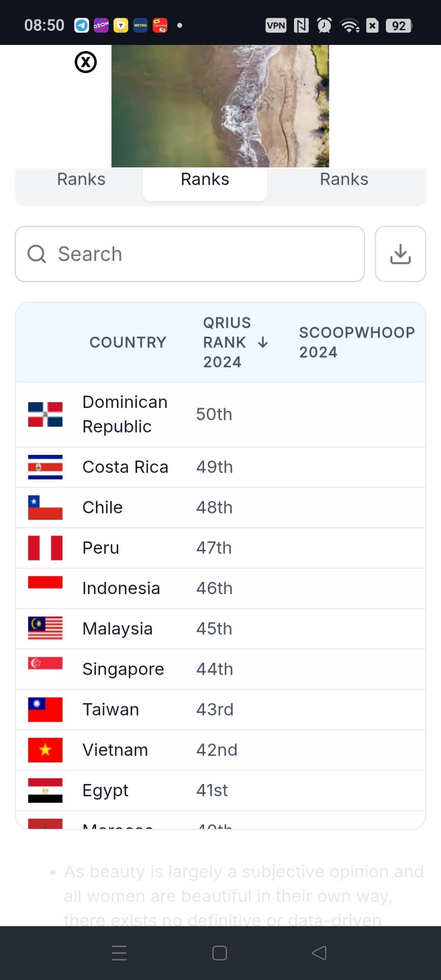Switch to the left Ranks tab
Image resolution: width=441 pixels, height=980 pixels.
[x=81, y=180]
